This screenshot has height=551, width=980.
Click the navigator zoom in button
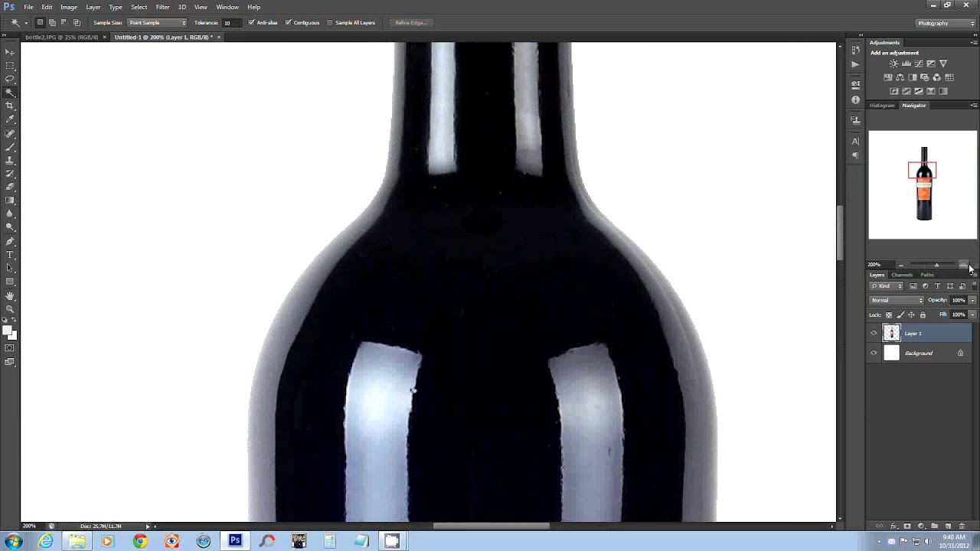click(x=963, y=265)
